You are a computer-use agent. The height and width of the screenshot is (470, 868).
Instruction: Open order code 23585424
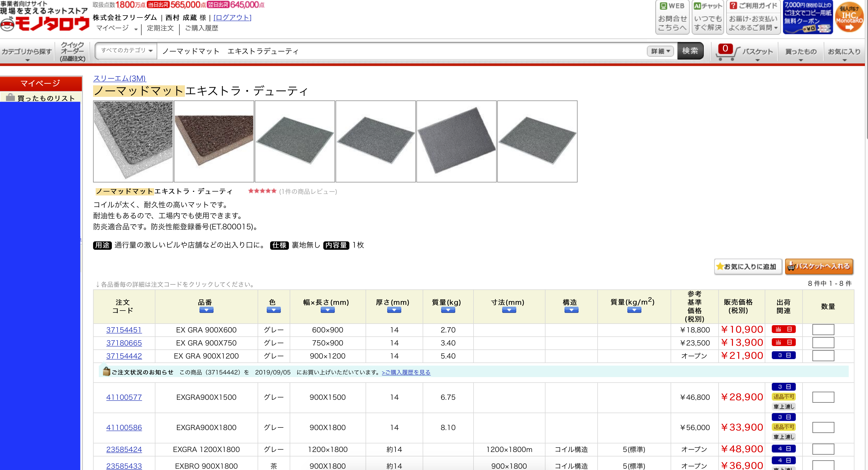(124, 449)
